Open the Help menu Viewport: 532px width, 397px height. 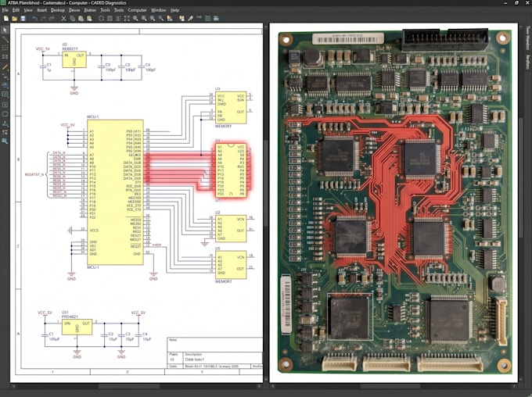point(174,10)
